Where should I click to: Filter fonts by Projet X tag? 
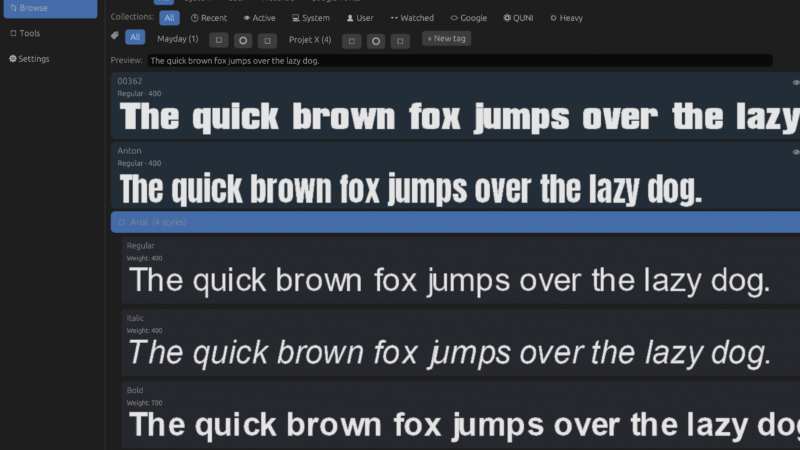(310, 39)
